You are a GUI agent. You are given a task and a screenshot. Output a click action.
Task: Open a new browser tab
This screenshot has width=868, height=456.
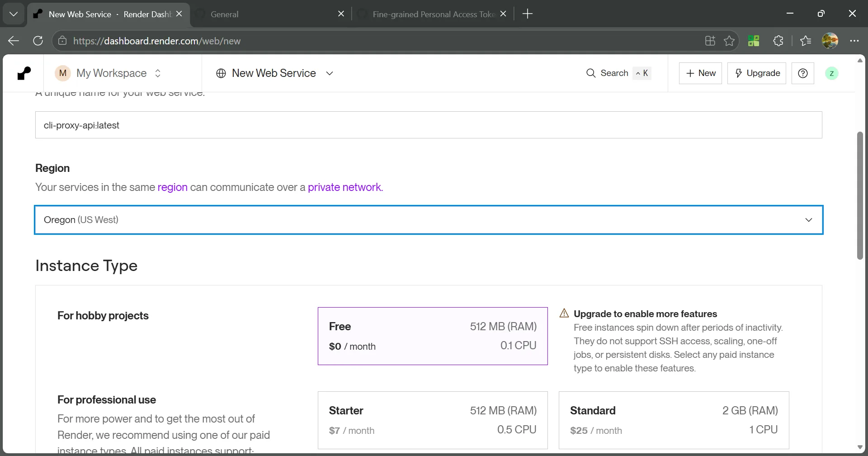point(528,14)
